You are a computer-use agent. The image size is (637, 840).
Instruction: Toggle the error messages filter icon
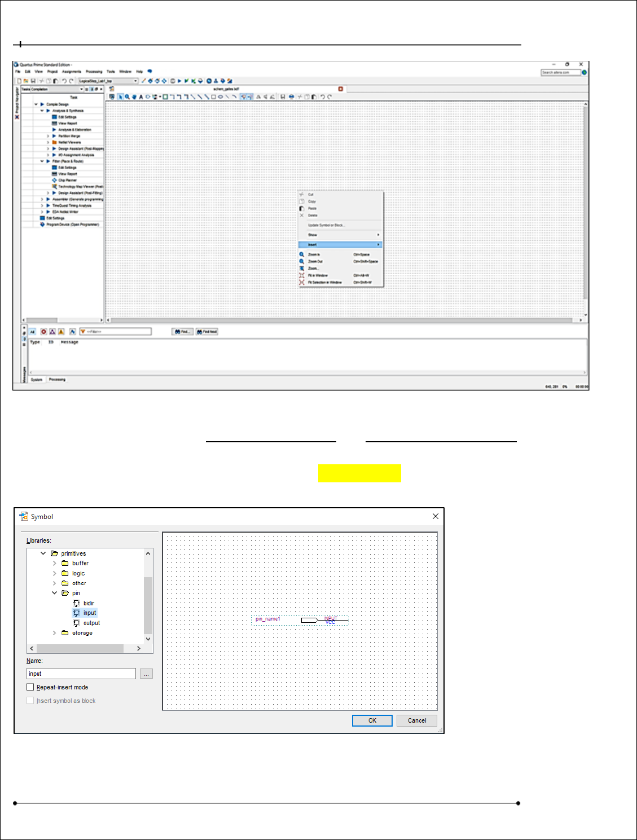tap(43, 332)
